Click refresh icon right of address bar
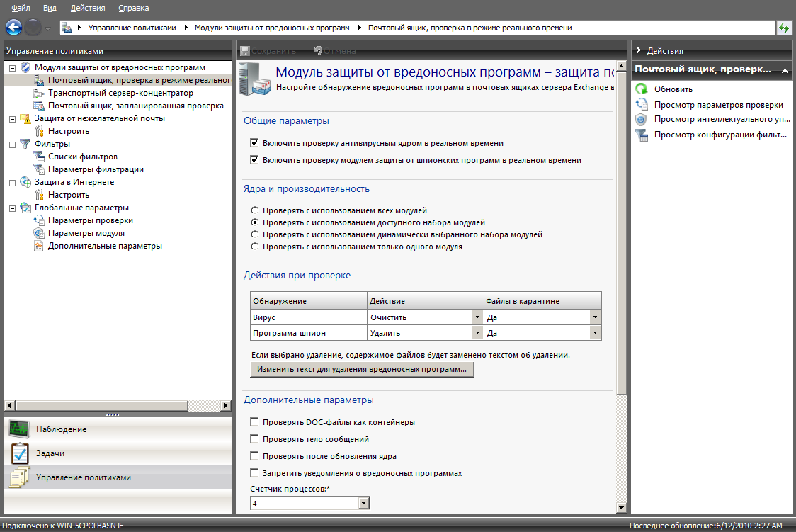 tap(784, 28)
